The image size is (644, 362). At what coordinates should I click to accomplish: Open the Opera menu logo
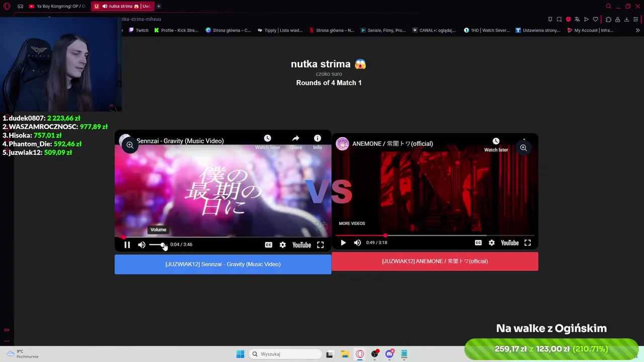click(x=7, y=6)
